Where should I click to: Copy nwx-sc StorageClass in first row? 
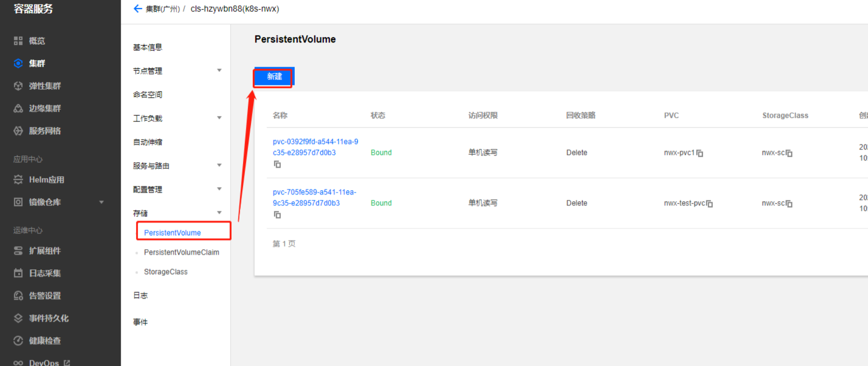click(789, 153)
